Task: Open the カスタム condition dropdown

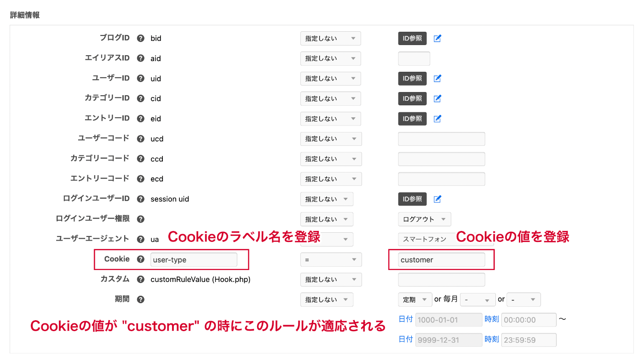Action: pyautogui.click(x=331, y=280)
